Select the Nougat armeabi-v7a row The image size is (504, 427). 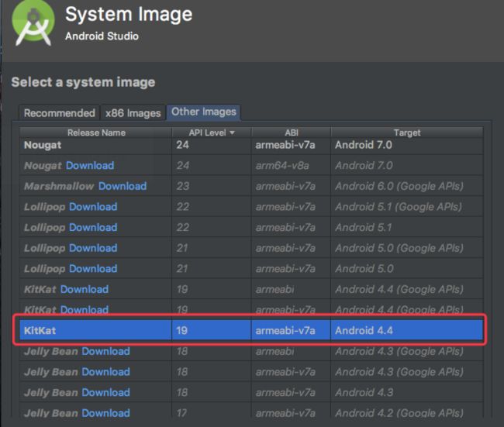coord(251,145)
